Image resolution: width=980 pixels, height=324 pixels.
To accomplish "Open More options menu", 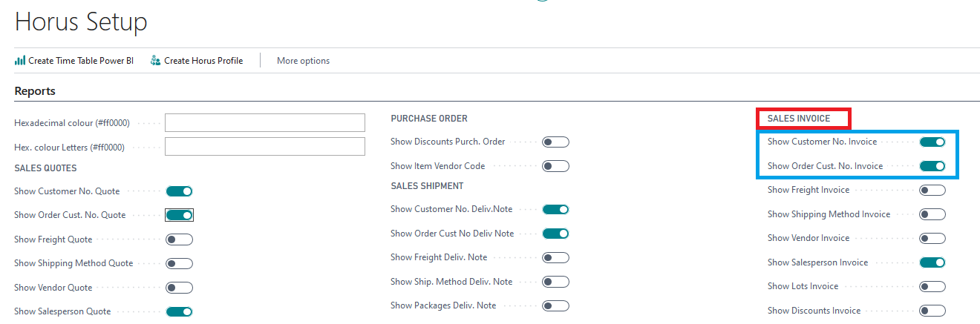I will [303, 61].
